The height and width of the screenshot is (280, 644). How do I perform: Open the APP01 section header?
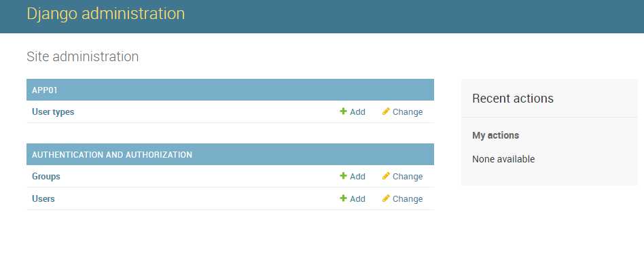tap(45, 90)
